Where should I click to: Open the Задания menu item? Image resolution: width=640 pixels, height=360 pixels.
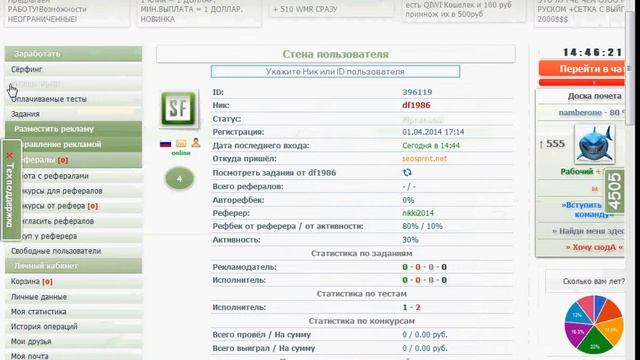pyautogui.click(x=73, y=114)
